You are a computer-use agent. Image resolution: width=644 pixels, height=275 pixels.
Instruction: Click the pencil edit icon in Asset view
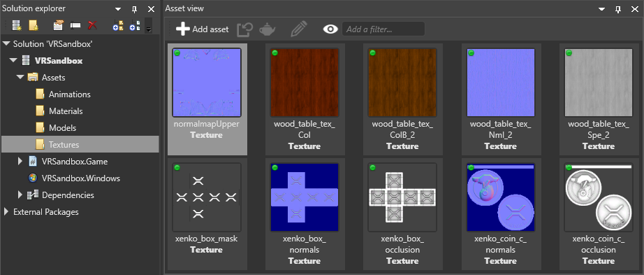click(x=298, y=29)
